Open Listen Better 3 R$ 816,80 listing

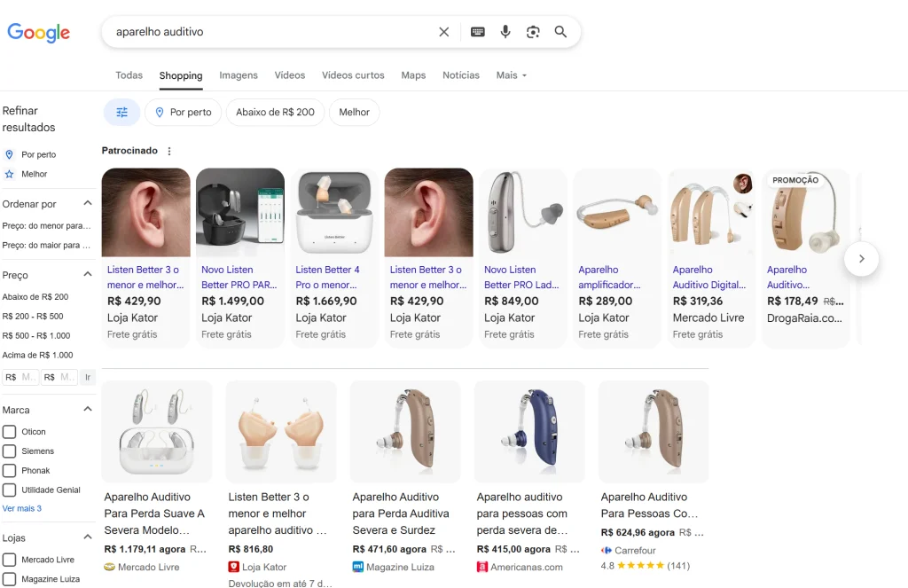[281, 483]
